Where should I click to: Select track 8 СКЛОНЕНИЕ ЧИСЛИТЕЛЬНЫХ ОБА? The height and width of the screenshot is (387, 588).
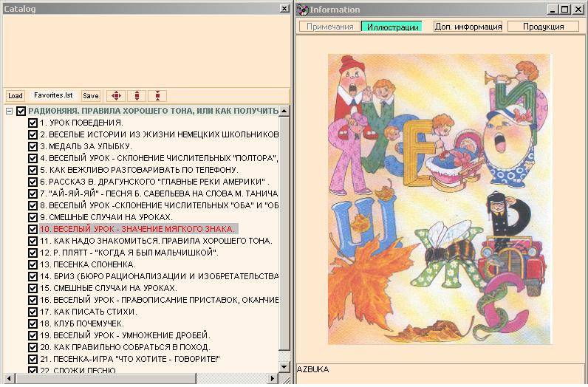click(159, 205)
